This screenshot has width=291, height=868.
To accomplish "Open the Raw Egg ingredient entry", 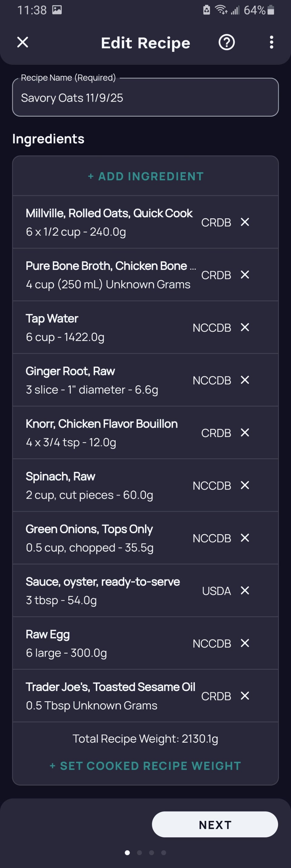I will (x=101, y=643).
